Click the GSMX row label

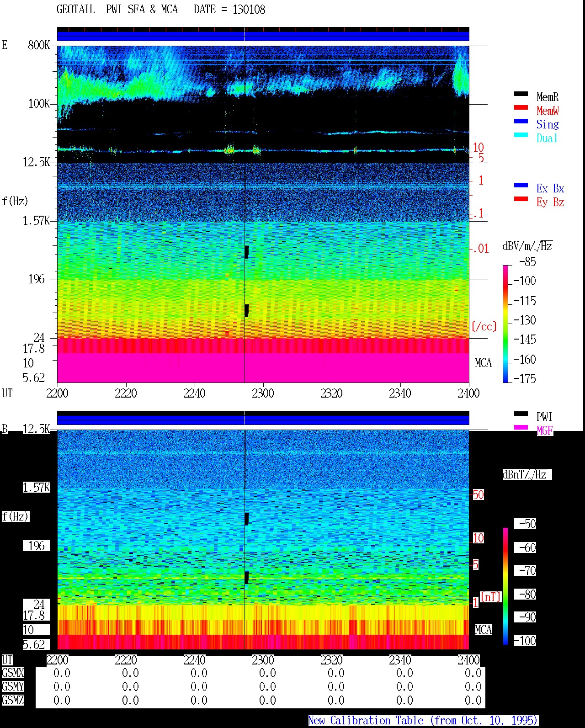point(13,673)
